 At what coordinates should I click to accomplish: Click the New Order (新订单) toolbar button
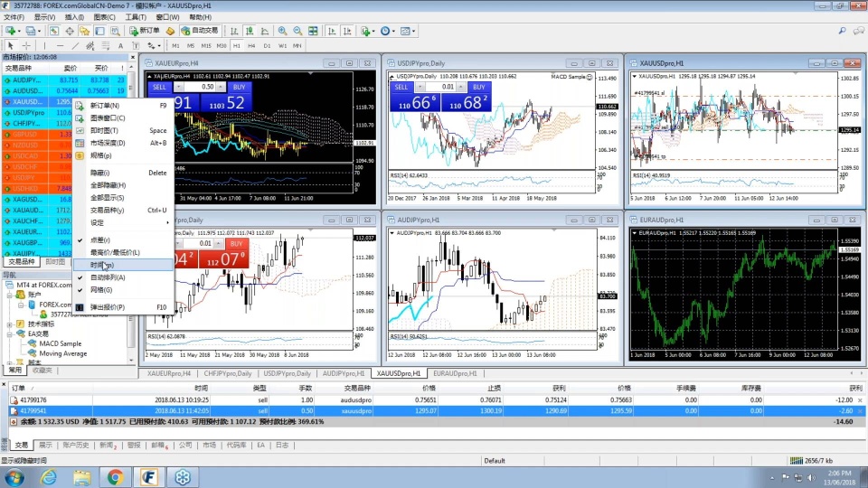(144, 31)
